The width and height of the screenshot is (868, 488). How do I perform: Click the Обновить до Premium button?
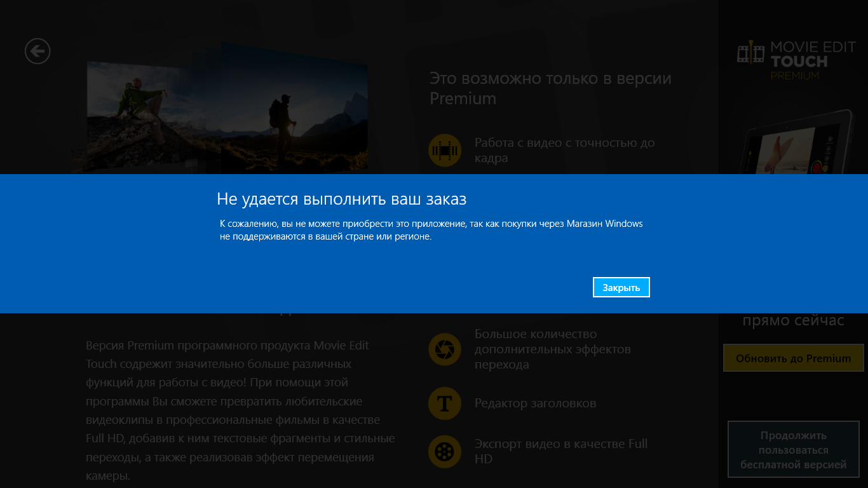pyautogui.click(x=793, y=358)
